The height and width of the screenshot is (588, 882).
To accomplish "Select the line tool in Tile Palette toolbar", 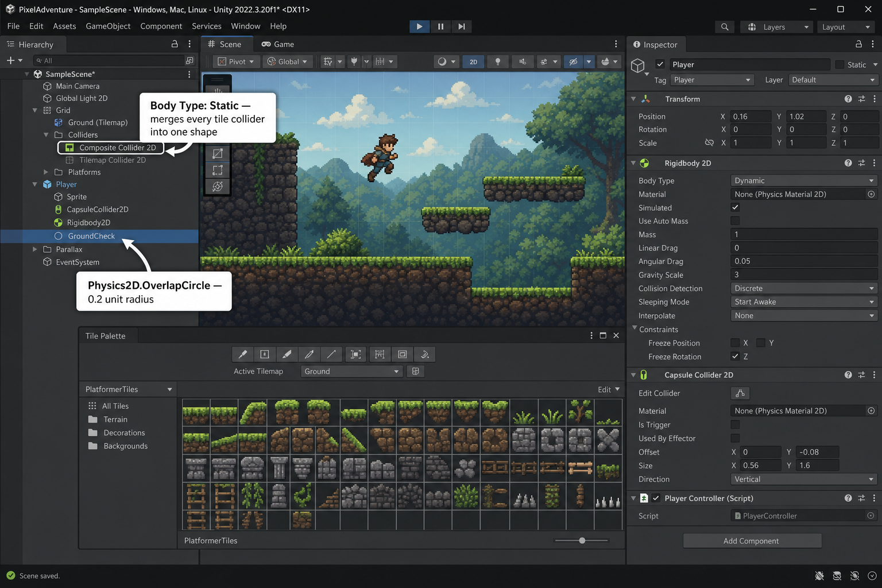I will tap(331, 354).
